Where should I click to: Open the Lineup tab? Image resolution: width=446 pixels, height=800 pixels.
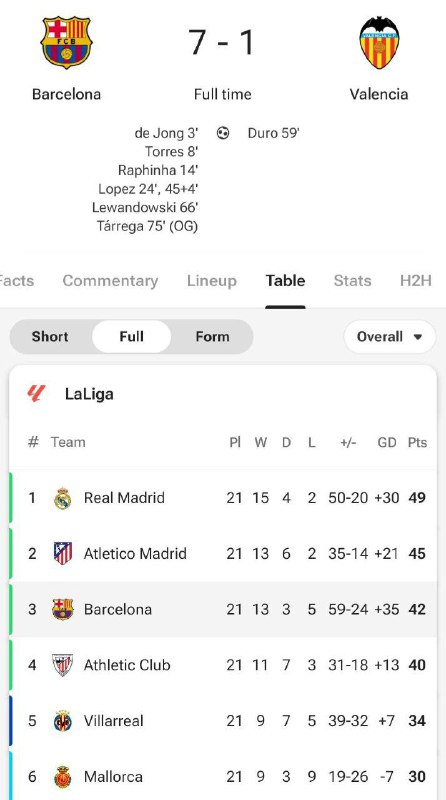(x=212, y=281)
